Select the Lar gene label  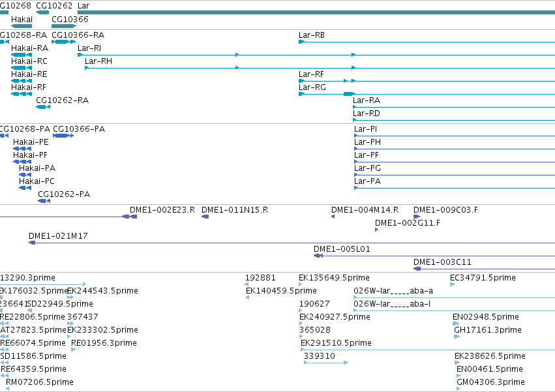pyautogui.click(x=83, y=6)
